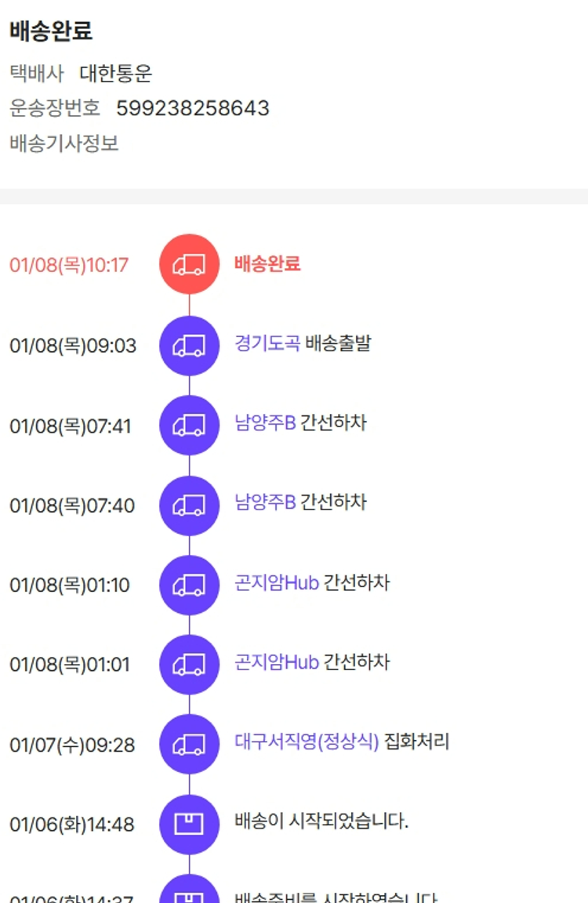Click truck icon for 대구서직영 집화처리
Viewport: 588px width, 903px height.
[189, 745]
